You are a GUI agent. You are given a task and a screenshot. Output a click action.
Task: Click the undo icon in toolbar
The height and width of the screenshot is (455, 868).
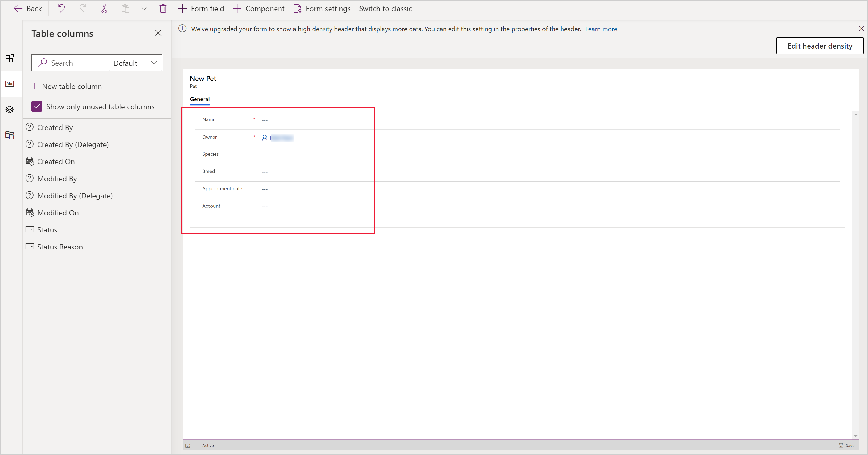[x=63, y=9]
